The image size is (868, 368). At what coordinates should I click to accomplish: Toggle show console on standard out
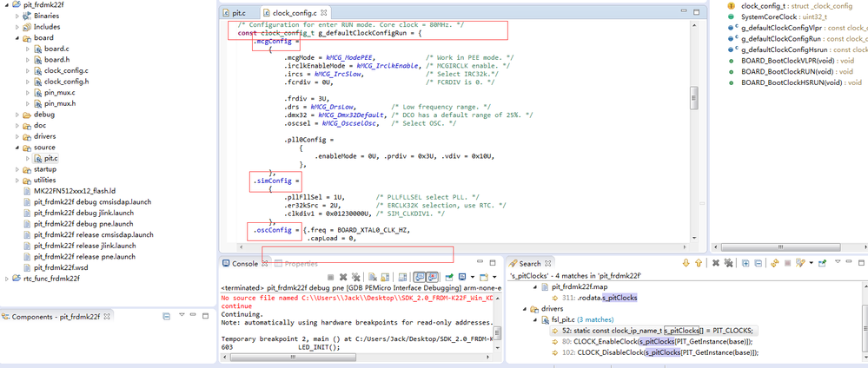tap(420, 277)
